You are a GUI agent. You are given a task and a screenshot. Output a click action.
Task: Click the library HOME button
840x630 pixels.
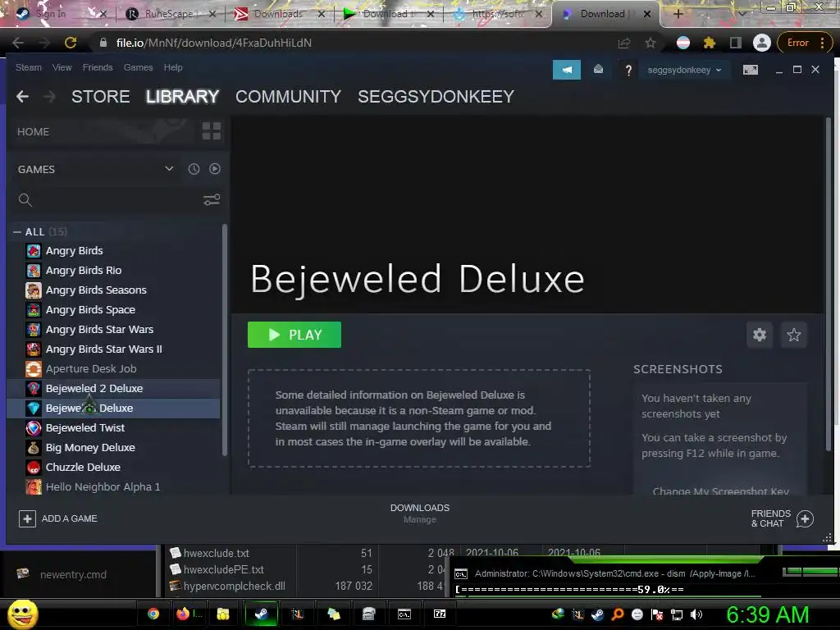point(33,132)
